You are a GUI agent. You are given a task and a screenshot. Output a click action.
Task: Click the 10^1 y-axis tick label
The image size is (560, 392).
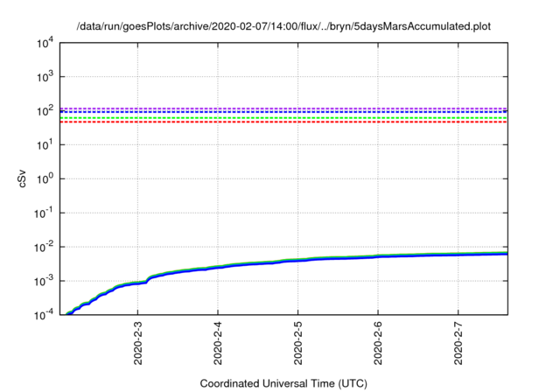(x=45, y=145)
